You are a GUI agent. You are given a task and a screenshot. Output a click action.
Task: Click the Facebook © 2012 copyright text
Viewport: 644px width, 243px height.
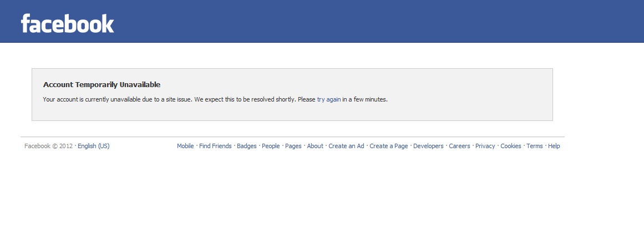pos(49,146)
